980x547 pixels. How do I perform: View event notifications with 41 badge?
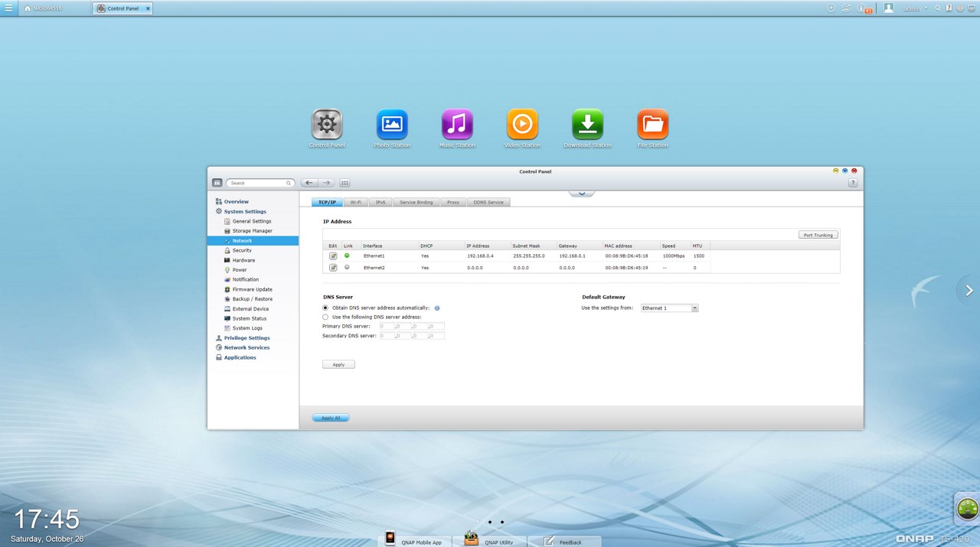point(864,8)
